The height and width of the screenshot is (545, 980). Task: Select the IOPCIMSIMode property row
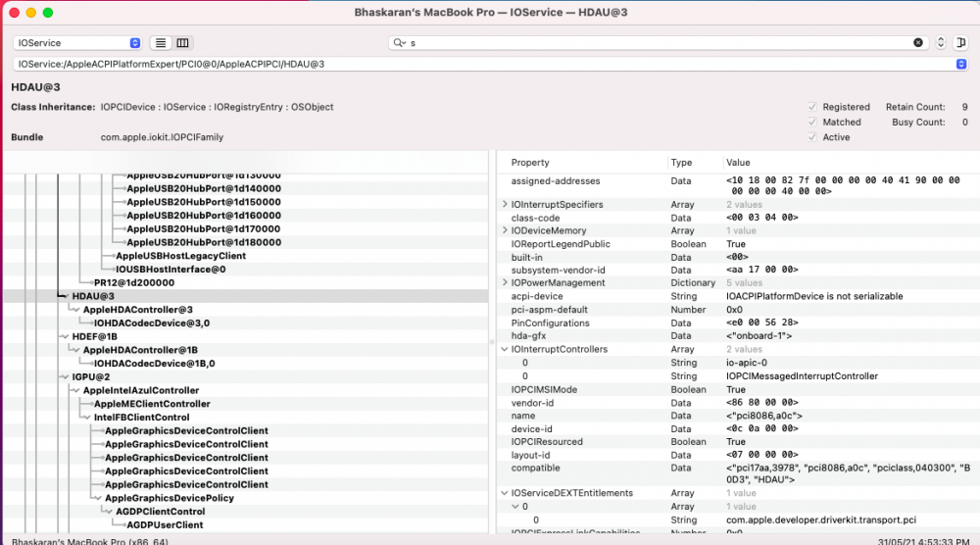click(x=739, y=389)
